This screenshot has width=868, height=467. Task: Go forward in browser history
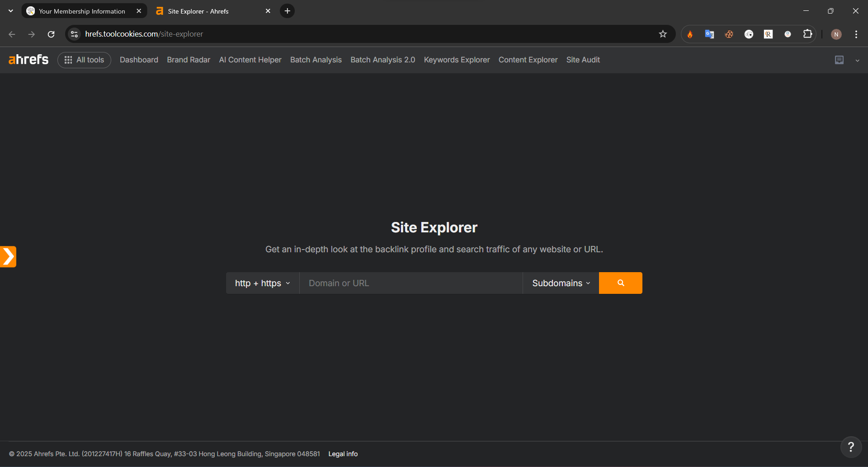click(x=32, y=34)
